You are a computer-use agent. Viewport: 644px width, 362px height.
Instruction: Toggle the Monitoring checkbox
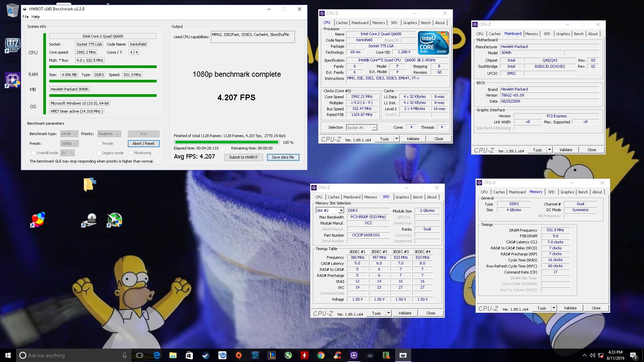point(131,153)
